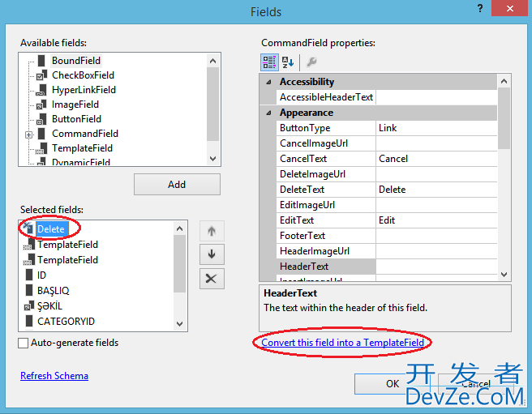This screenshot has width=532, height=414.
Task: Select the Categorized view icon
Action: click(269, 62)
